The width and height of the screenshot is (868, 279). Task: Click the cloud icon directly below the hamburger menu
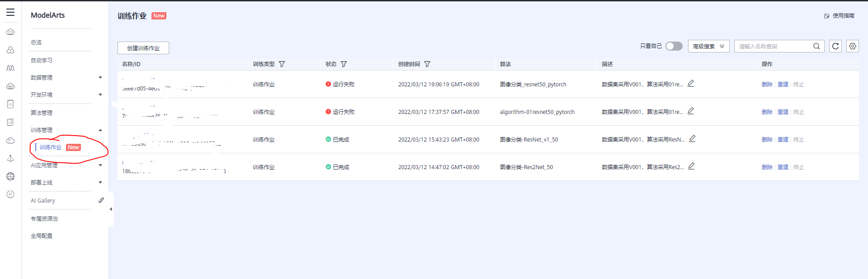tap(10, 32)
